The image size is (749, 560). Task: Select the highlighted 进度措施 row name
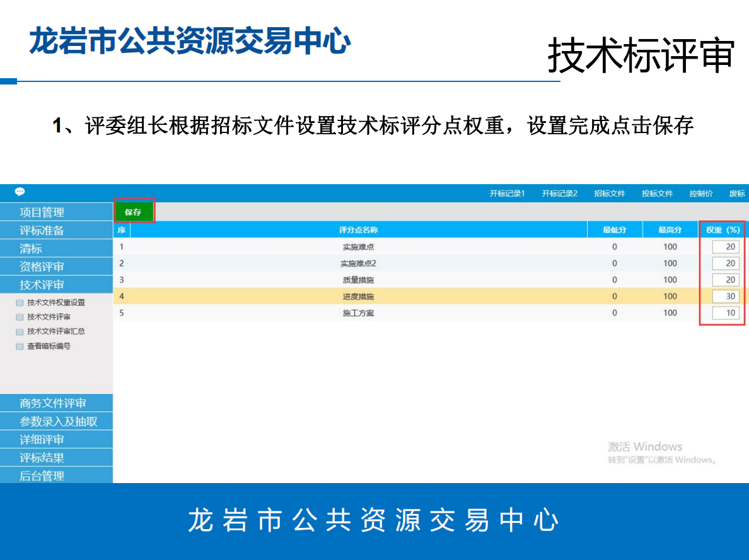[358, 296]
